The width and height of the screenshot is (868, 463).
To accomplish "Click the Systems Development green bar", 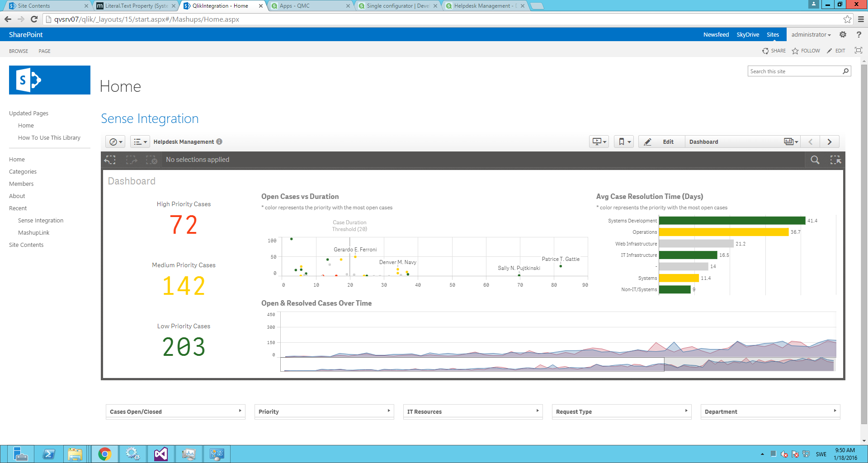I will pyautogui.click(x=731, y=221).
